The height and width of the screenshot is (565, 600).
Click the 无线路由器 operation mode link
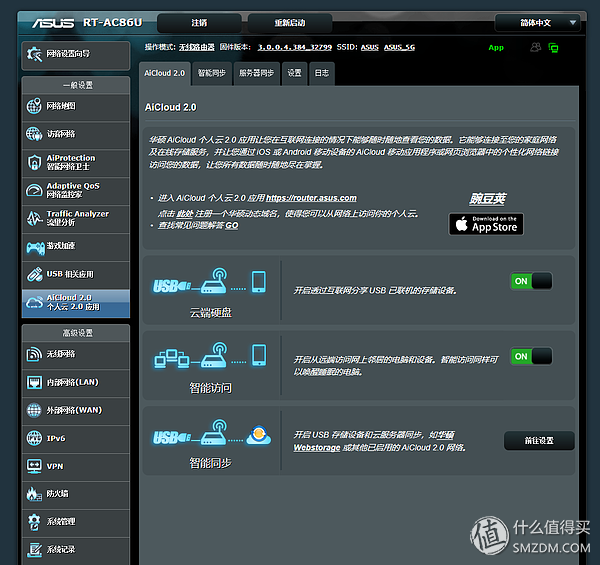click(197, 47)
